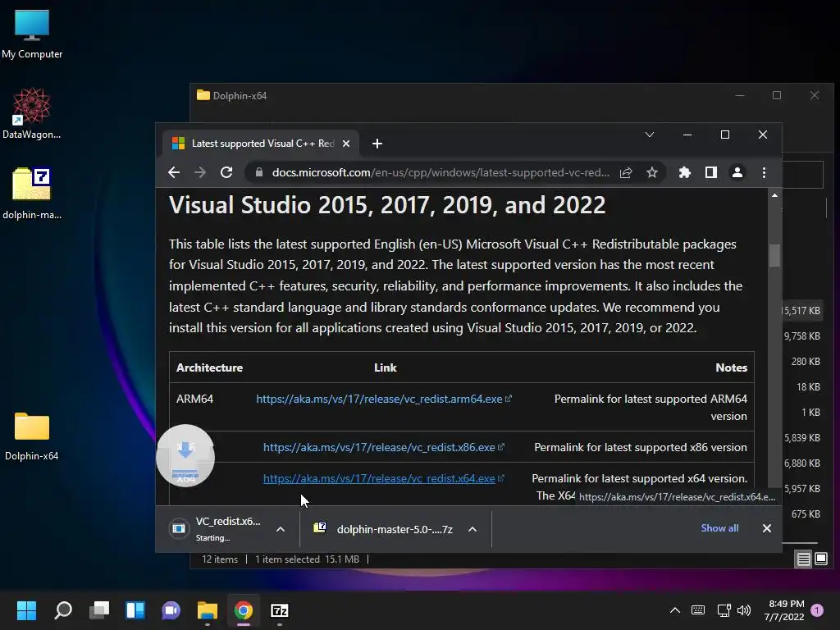840x630 pixels.
Task: Open the Windows Start menu
Action: (26, 610)
